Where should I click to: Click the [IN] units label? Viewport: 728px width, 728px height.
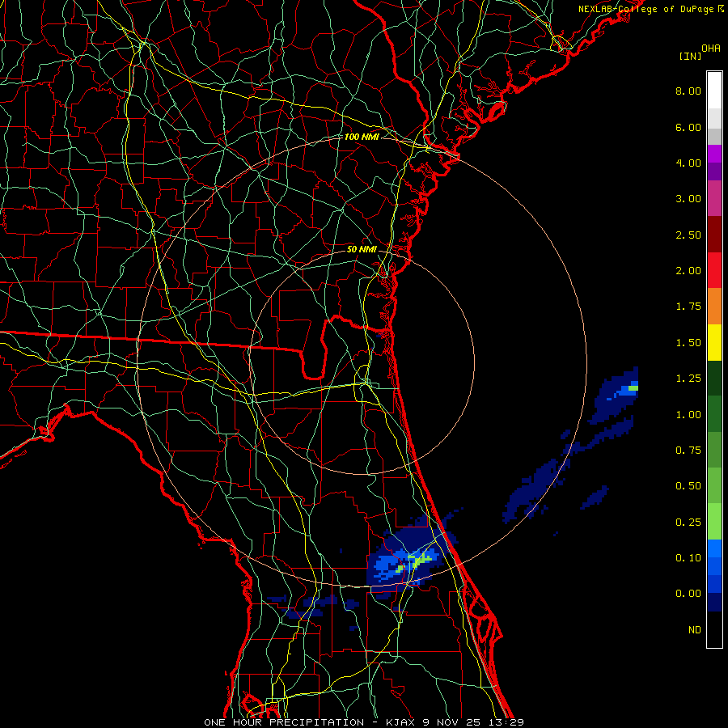(690, 56)
